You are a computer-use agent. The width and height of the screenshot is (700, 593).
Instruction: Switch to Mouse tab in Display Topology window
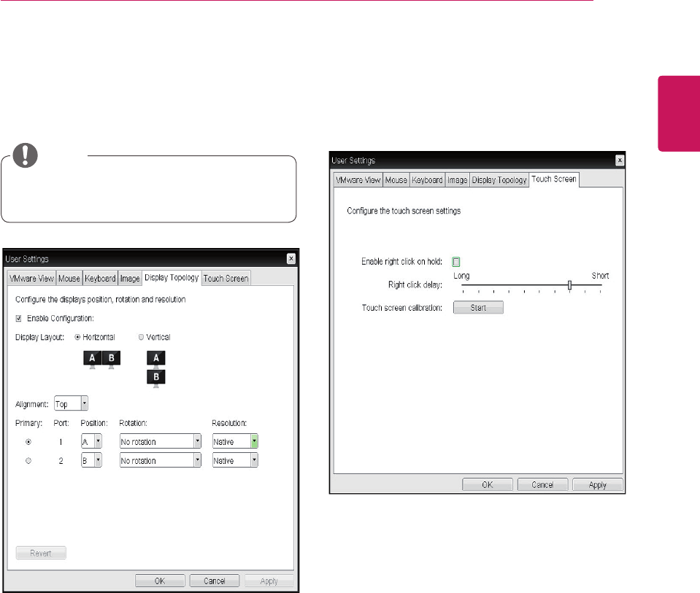pyautogui.click(x=69, y=279)
